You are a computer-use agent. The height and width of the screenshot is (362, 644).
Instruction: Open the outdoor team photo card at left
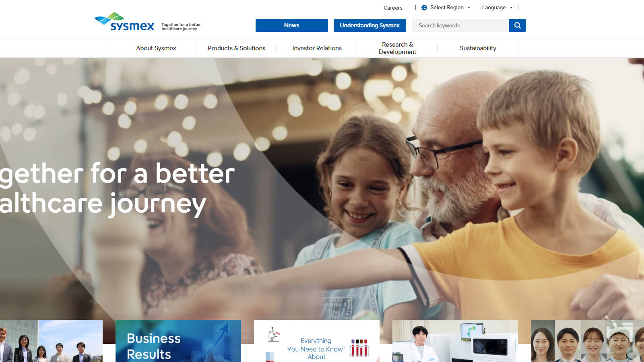(x=51, y=341)
